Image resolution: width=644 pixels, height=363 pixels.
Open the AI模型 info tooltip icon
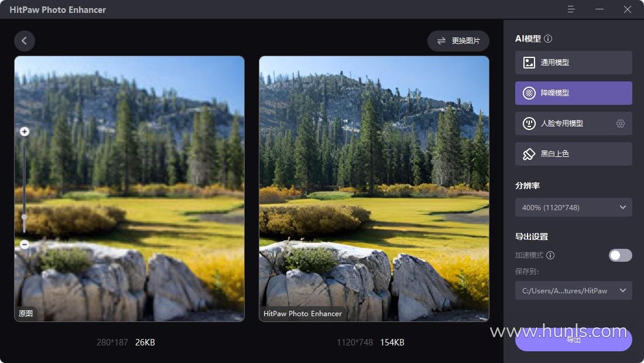[548, 39]
